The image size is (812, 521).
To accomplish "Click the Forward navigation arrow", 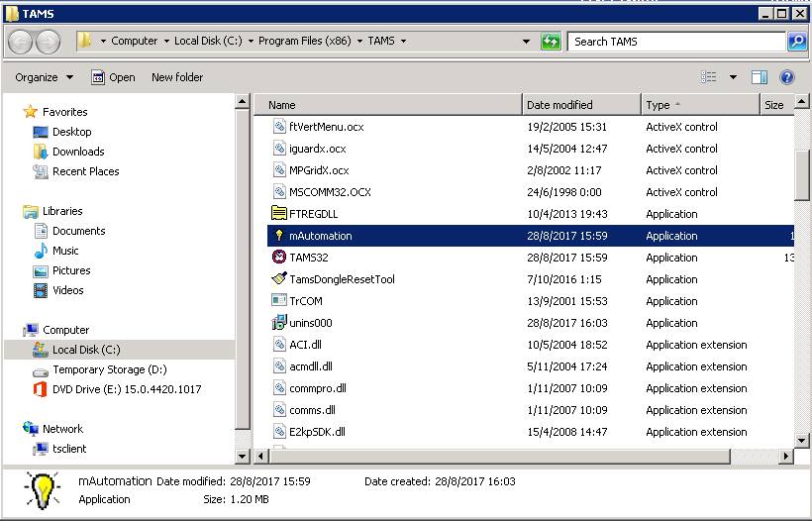I will [x=48, y=41].
